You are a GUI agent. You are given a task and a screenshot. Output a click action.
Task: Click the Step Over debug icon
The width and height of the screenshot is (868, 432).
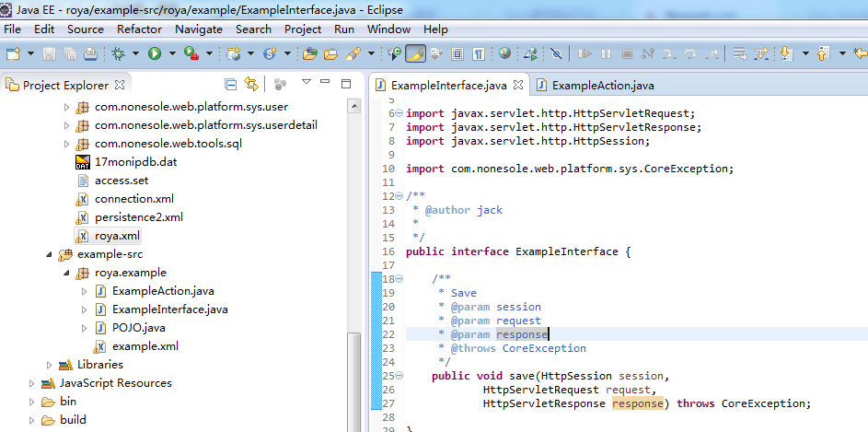690,53
